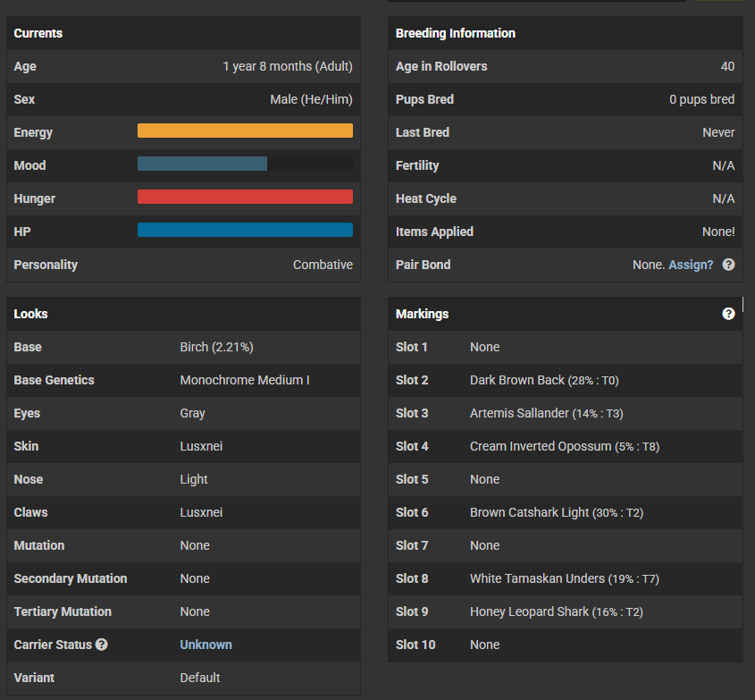Click the Looks panel header
Screen dimensions: 755x700
click(31, 314)
